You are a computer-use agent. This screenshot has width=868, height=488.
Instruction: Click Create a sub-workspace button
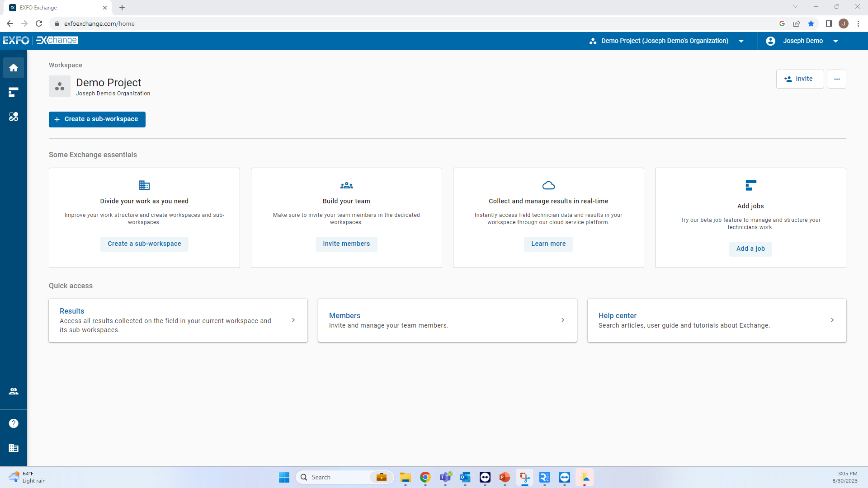coord(97,119)
